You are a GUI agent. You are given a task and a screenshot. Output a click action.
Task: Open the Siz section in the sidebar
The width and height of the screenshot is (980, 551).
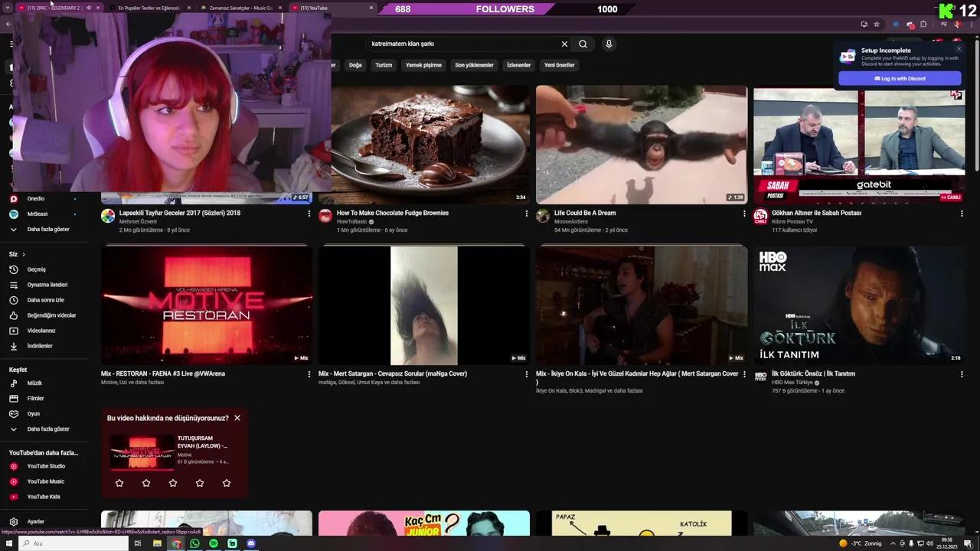tap(16, 253)
